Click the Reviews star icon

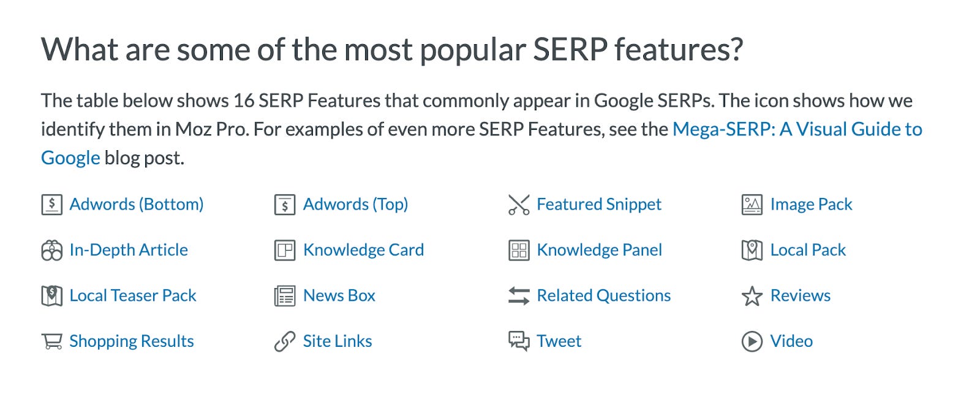click(x=752, y=295)
